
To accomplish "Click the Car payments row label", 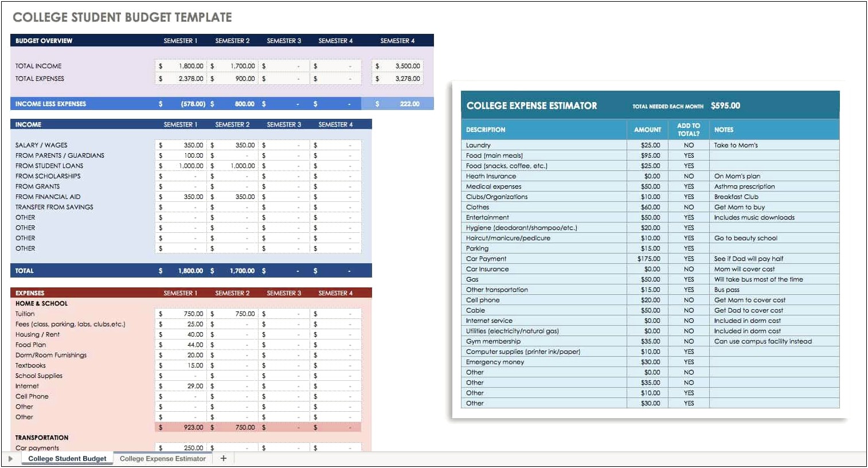I will [x=37, y=448].
